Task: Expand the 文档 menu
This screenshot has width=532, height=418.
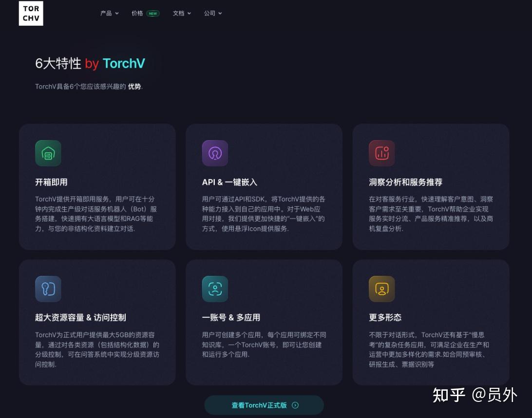Action: [182, 13]
